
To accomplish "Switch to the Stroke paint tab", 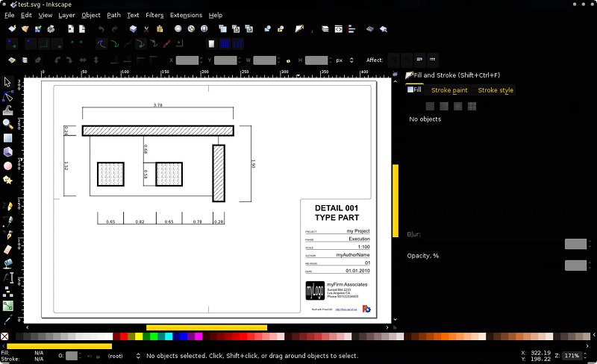I will (x=449, y=90).
